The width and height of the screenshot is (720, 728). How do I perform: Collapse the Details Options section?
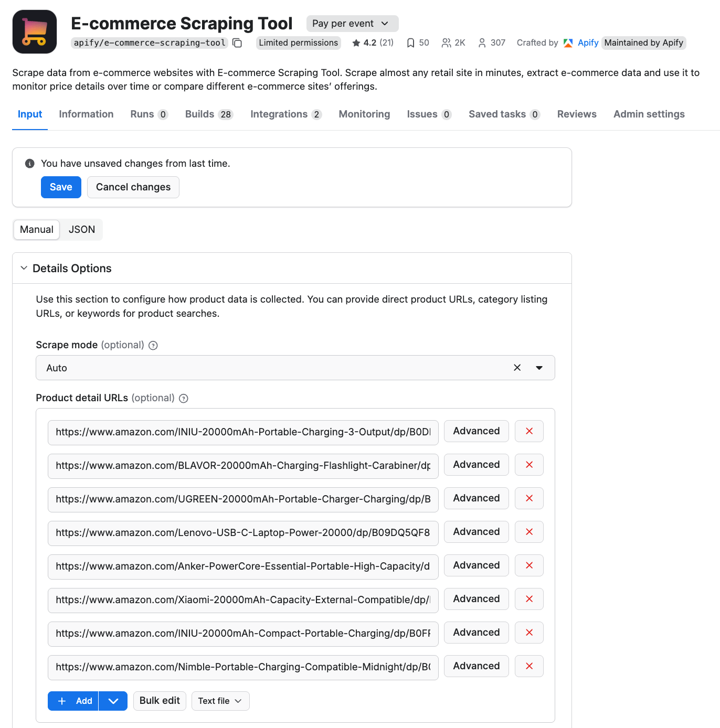point(24,268)
